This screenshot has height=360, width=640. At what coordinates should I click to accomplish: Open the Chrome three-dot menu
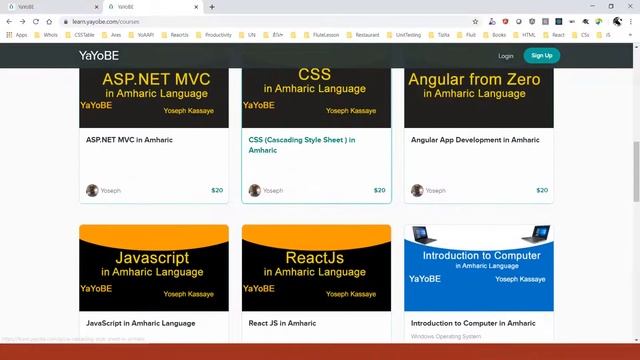pyautogui.click(x=631, y=22)
